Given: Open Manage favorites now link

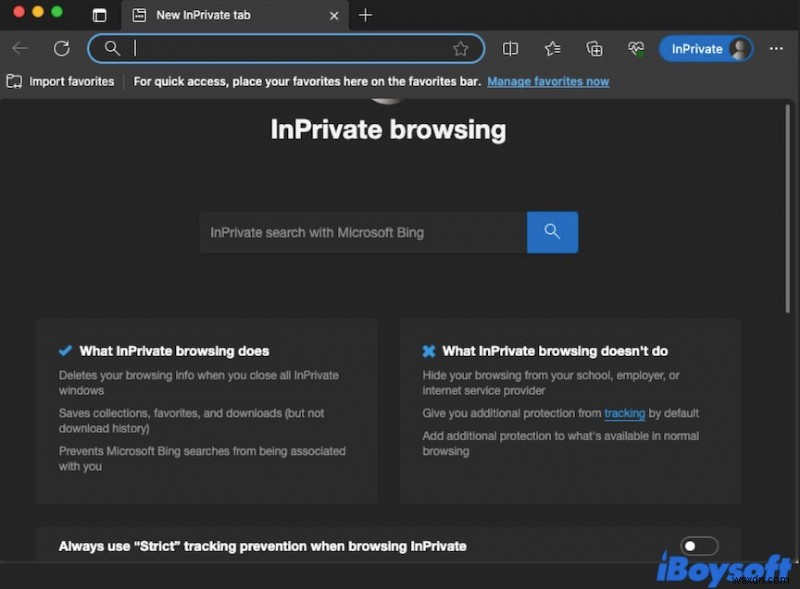Looking at the screenshot, I should tap(548, 82).
